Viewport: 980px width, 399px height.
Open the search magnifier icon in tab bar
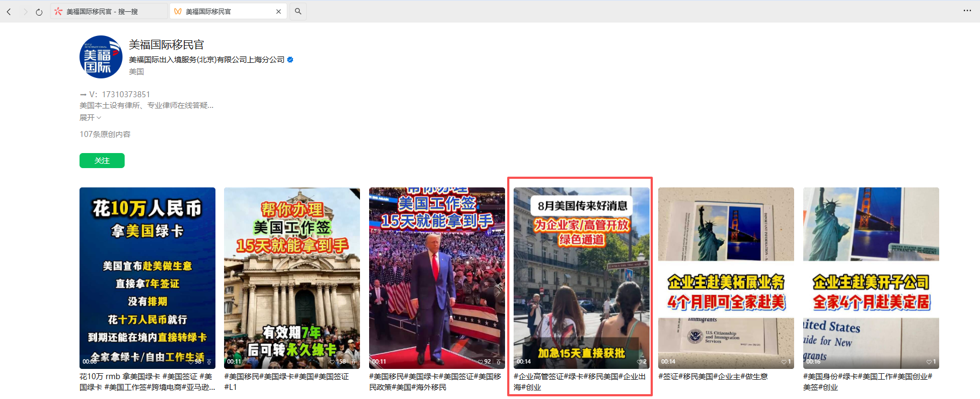click(298, 11)
